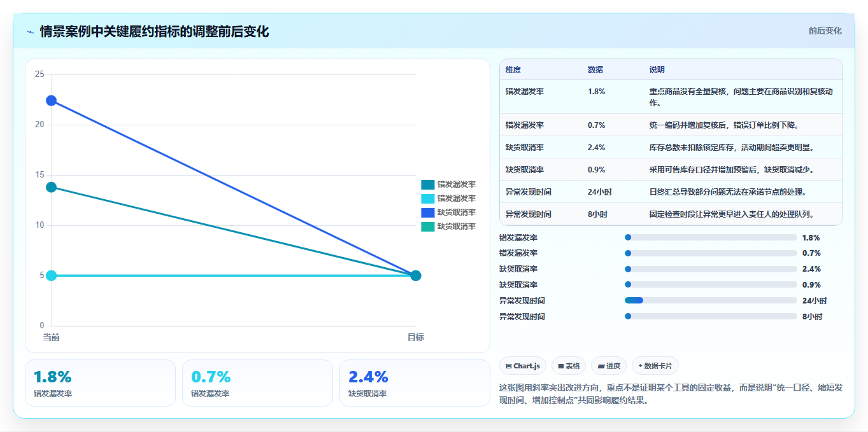Screen dimensions: 868x432
Task: Click the description 日终汇总导致部分问题
Action: click(728, 192)
